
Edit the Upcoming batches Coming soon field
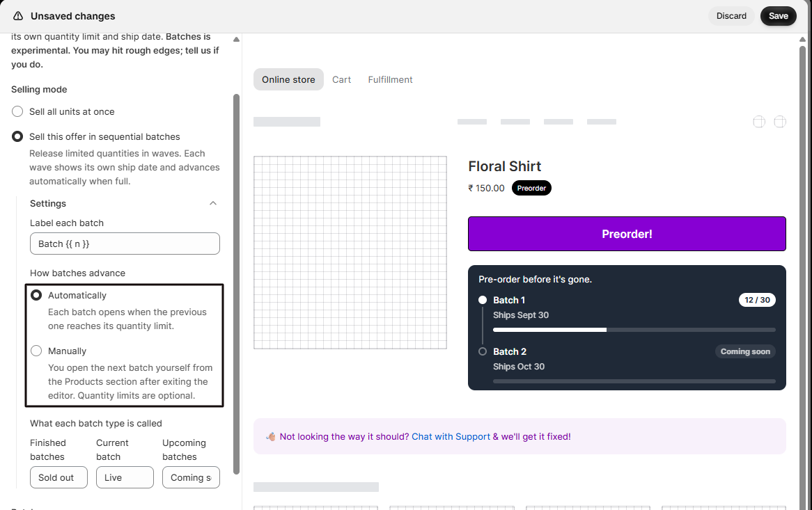pos(191,477)
